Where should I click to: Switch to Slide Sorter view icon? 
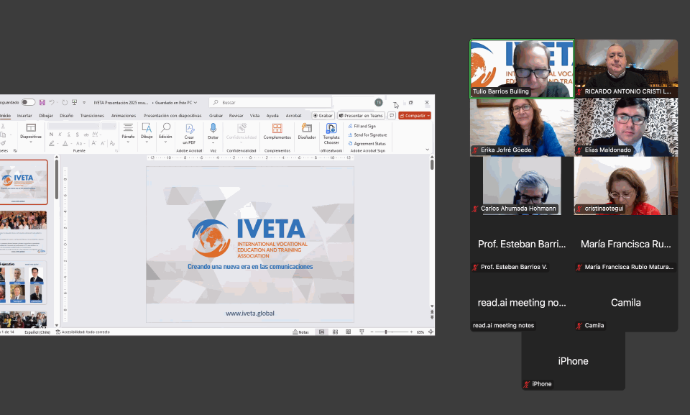click(x=335, y=332)
